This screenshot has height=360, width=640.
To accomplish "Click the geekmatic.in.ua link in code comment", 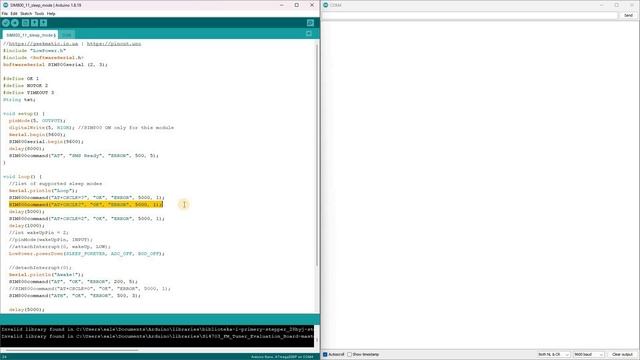I will pos(43,44).
